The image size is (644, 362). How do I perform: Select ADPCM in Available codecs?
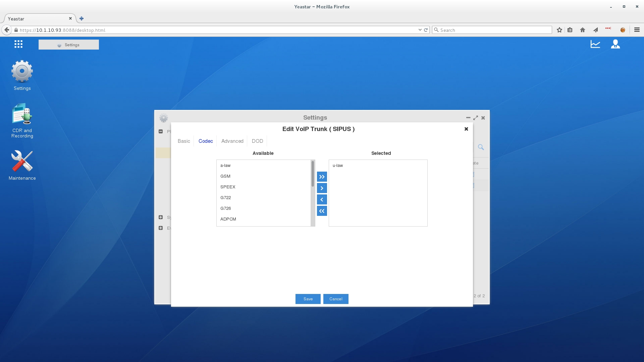(264, 219)
